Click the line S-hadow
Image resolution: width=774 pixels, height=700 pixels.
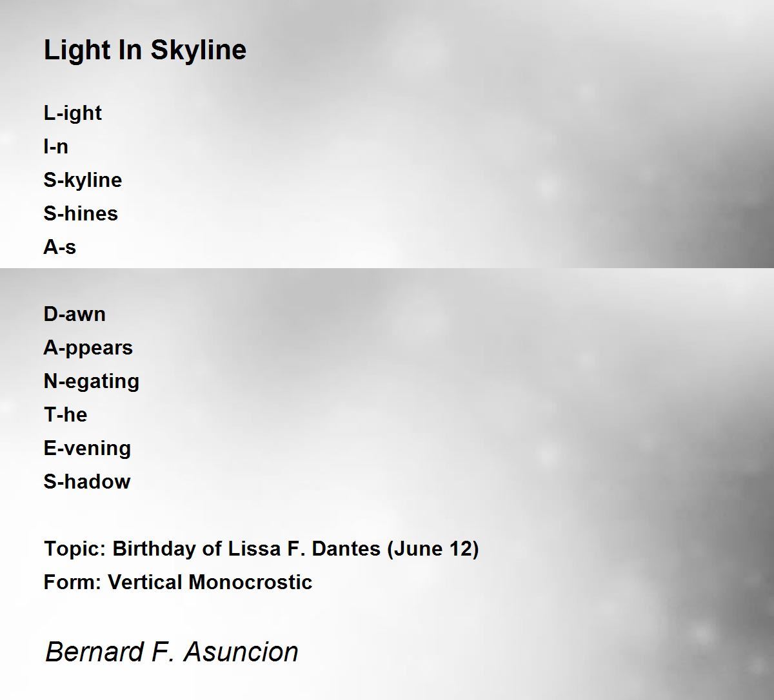click(87, 481)
